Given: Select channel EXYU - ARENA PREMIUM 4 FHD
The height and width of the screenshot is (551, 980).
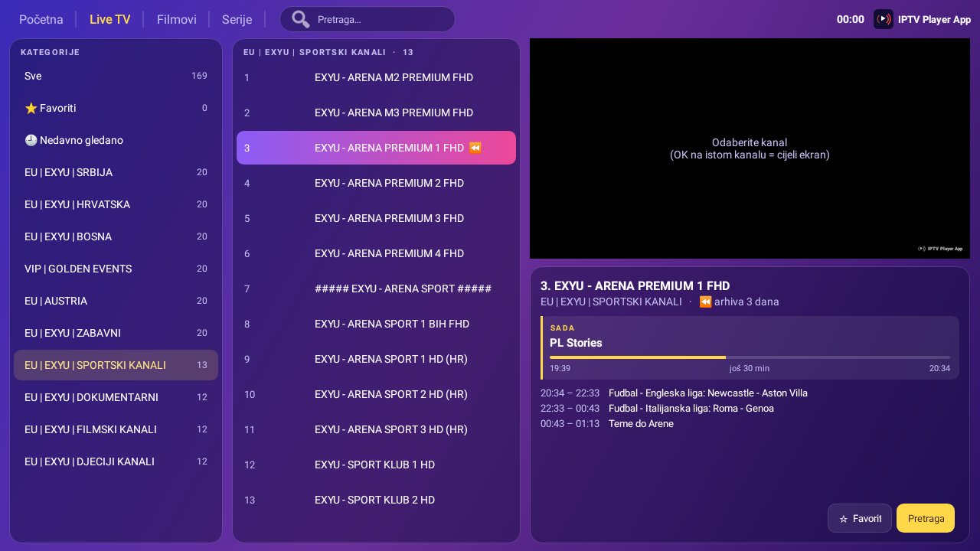Looking at the screenshot, I should 376,253.
